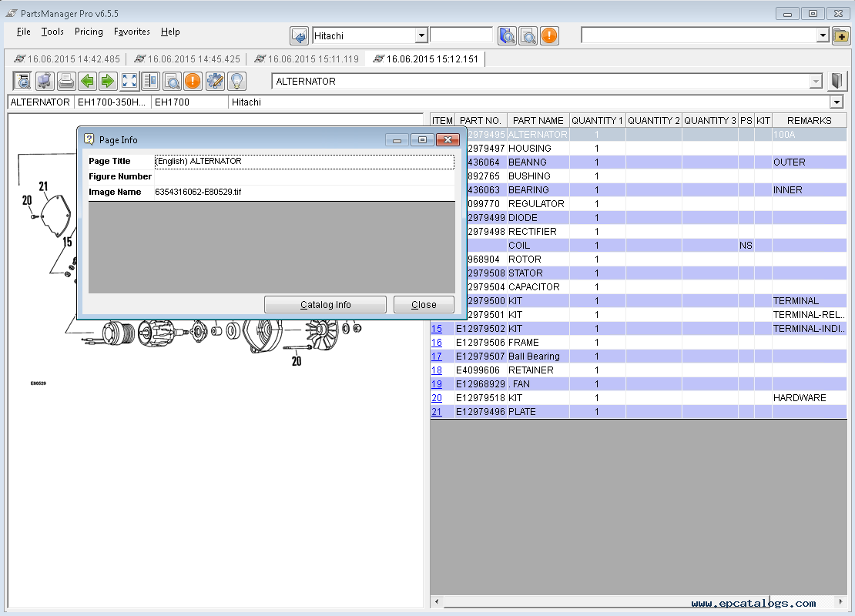Click the orange exclamation icon beside Hitachi search
This screenshot has width=855, height=616.
tap(548, 35)
